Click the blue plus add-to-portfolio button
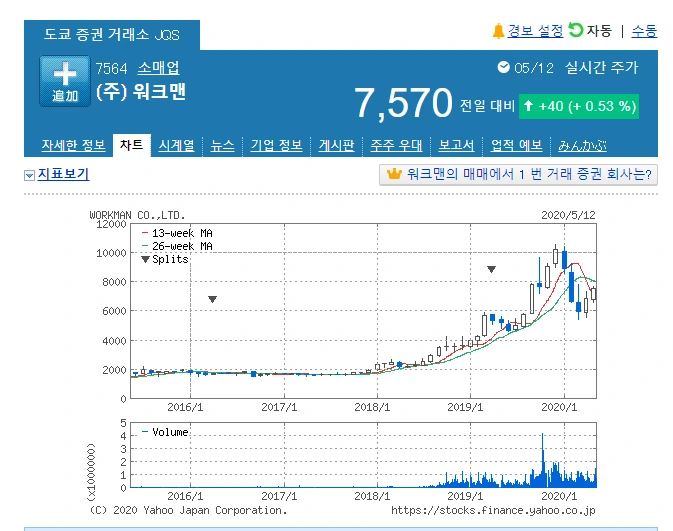 tap(65, 81)
